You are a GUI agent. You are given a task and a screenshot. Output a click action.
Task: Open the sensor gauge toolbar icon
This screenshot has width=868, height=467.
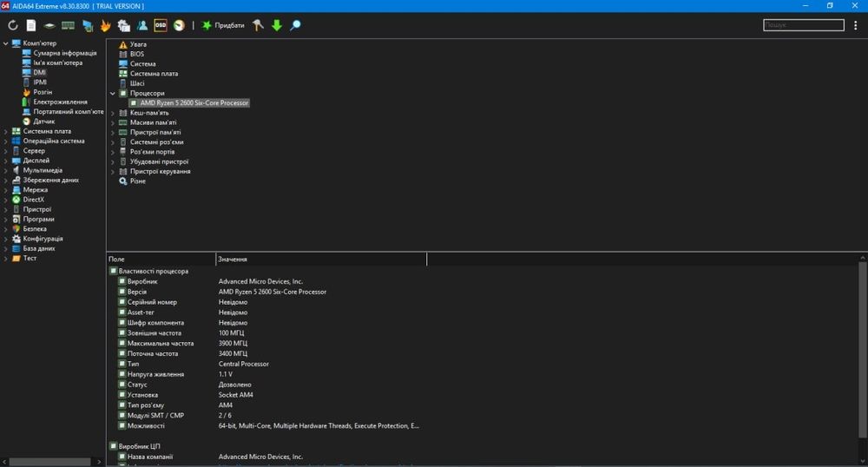click(179, 25)
